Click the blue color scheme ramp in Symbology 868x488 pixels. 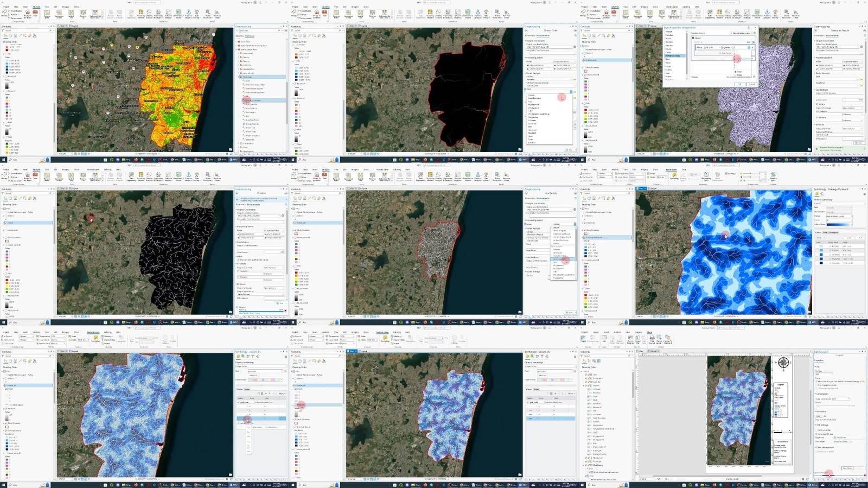click(839, 224)
